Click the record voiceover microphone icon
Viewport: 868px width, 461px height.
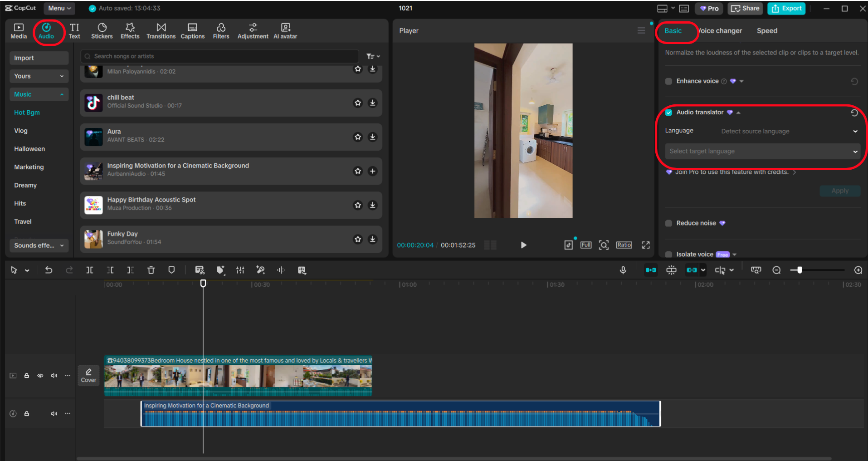[623, 270]
